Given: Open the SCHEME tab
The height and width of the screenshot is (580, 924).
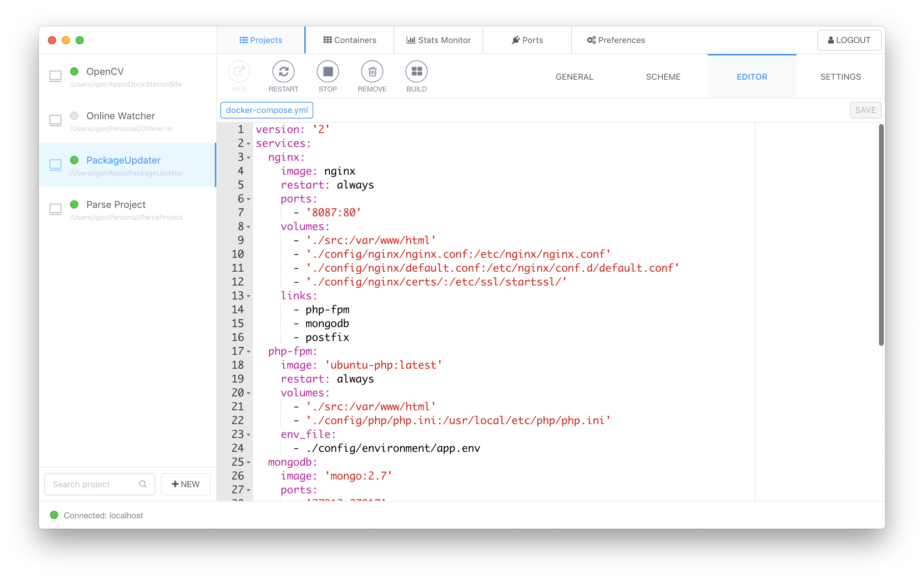Looking at the screenshot, I should (x=663, y=77).
